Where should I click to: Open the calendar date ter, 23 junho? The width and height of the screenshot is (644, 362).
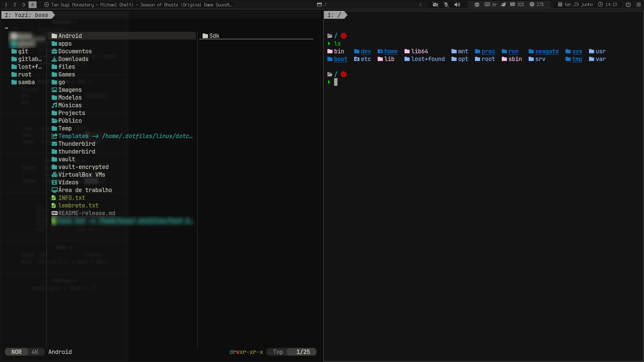[x=576, y=5]
